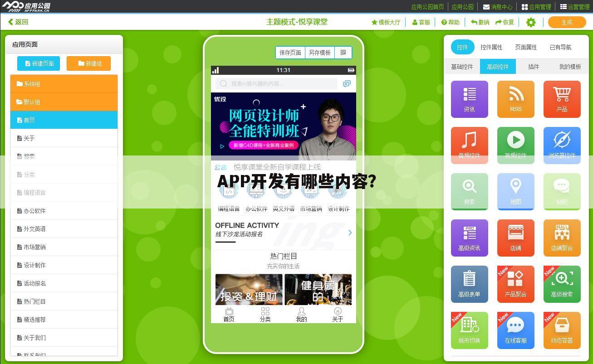Open the 基础控件 sub-tab

(462, 67)
